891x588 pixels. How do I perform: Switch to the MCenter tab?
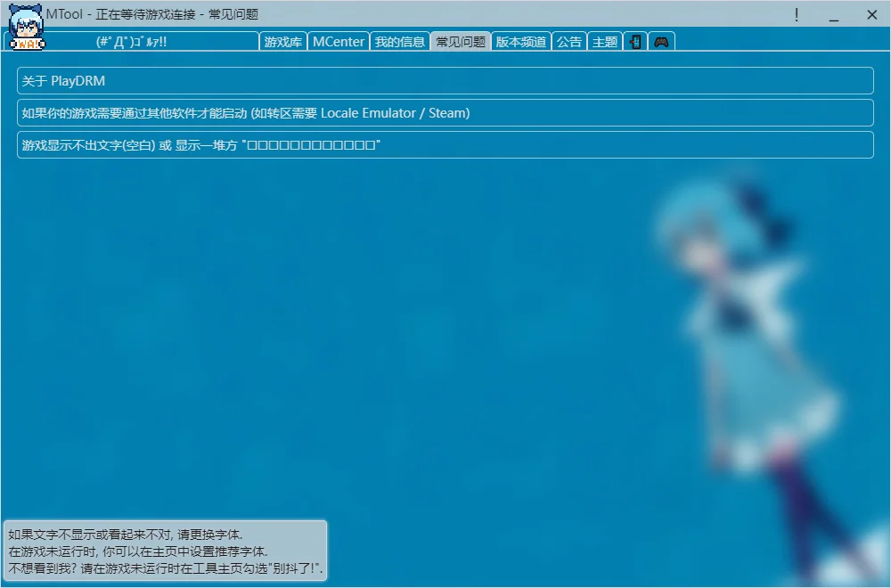pyautogui.click(x=338, y=42)
